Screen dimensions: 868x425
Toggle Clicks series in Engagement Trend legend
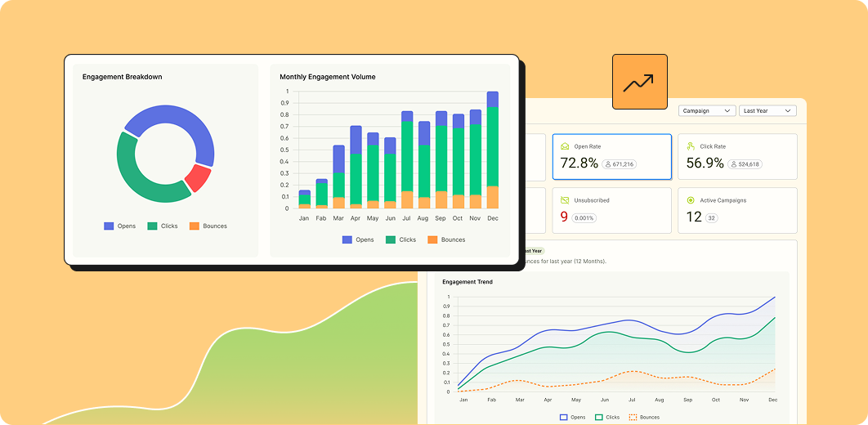607,417
